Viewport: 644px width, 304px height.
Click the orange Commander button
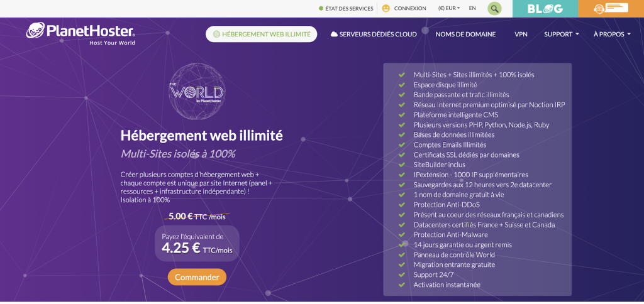197,277
